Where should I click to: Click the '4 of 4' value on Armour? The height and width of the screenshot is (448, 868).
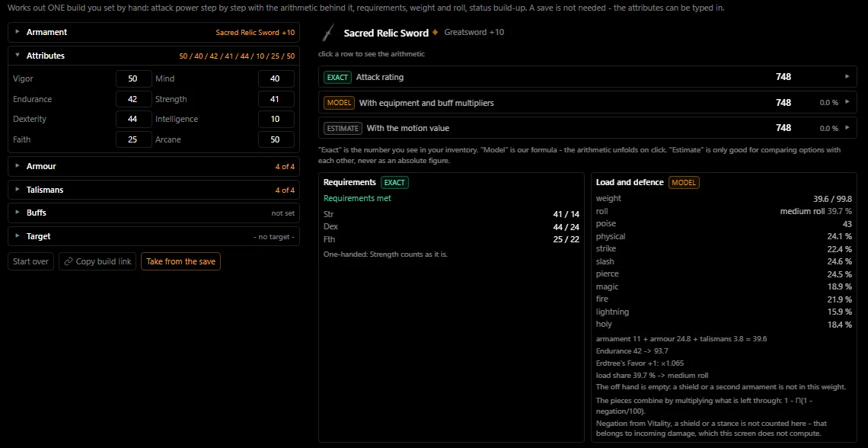point(285,167)
